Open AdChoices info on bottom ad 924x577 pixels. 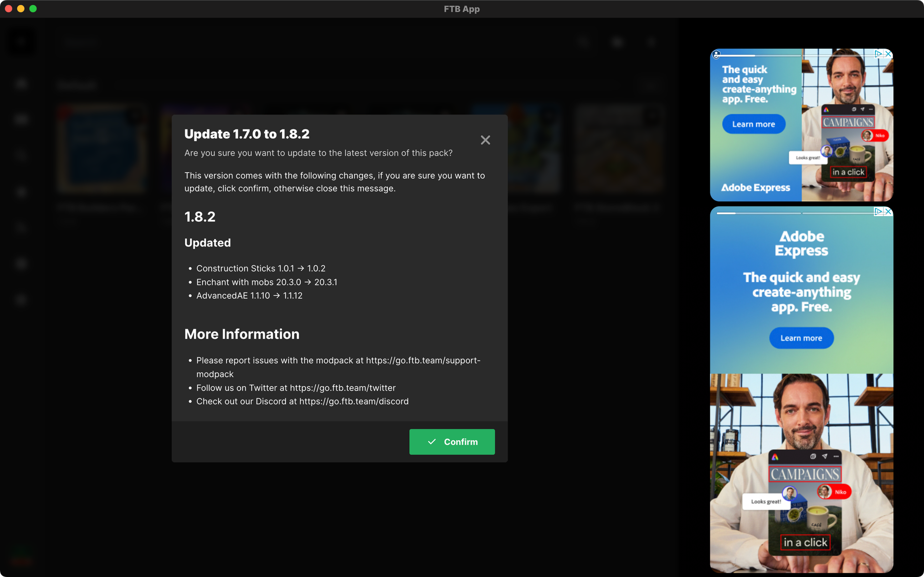[878, 211]
